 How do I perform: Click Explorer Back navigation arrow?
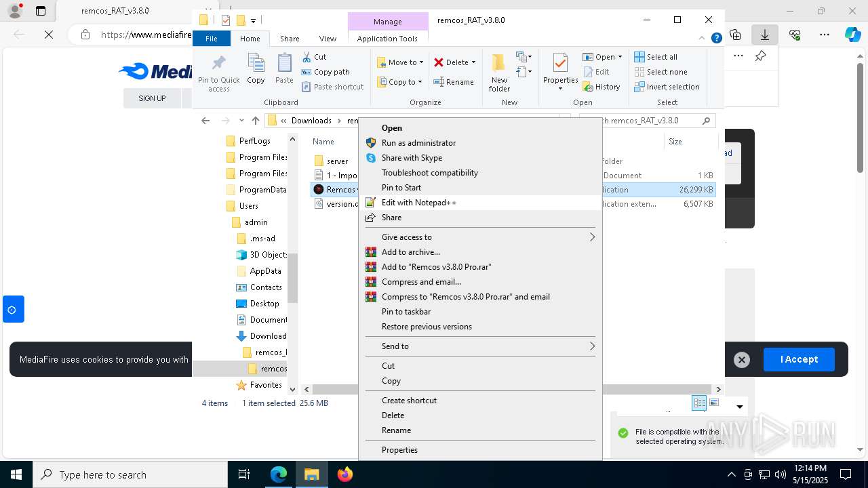[x=205, y=121]
